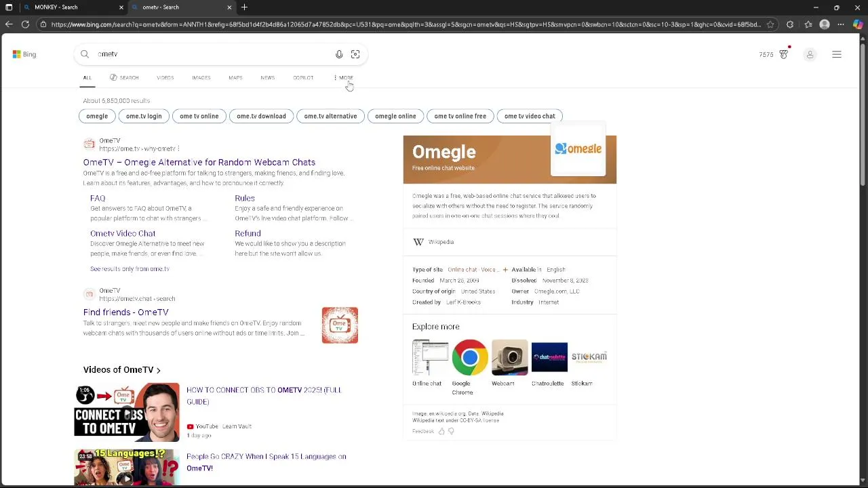The image size is (868, 488).
Task: Click 'See results only from ome.tv'
Action: click(x=130, y=269)
